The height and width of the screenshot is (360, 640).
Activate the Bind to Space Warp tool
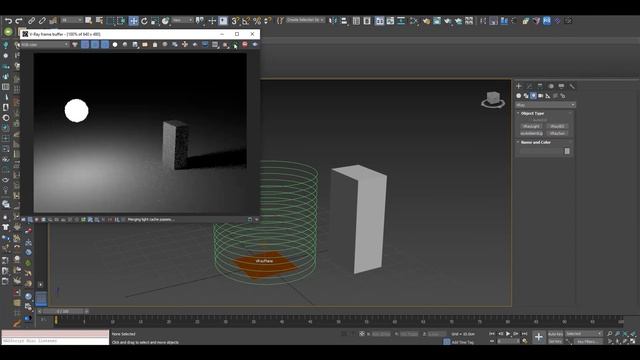click(53, 20)
